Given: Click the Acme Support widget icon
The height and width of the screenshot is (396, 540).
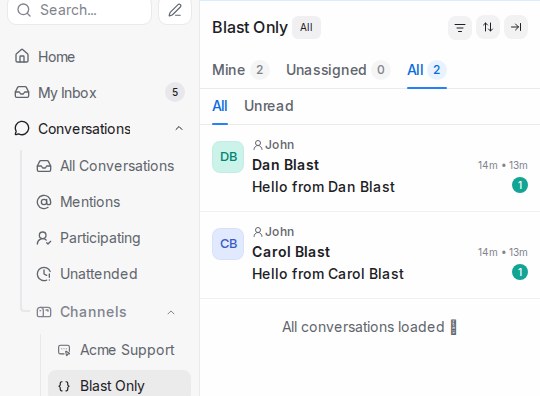Looking at the screenshot, I should pyautogui.click(x=64, y=350).
